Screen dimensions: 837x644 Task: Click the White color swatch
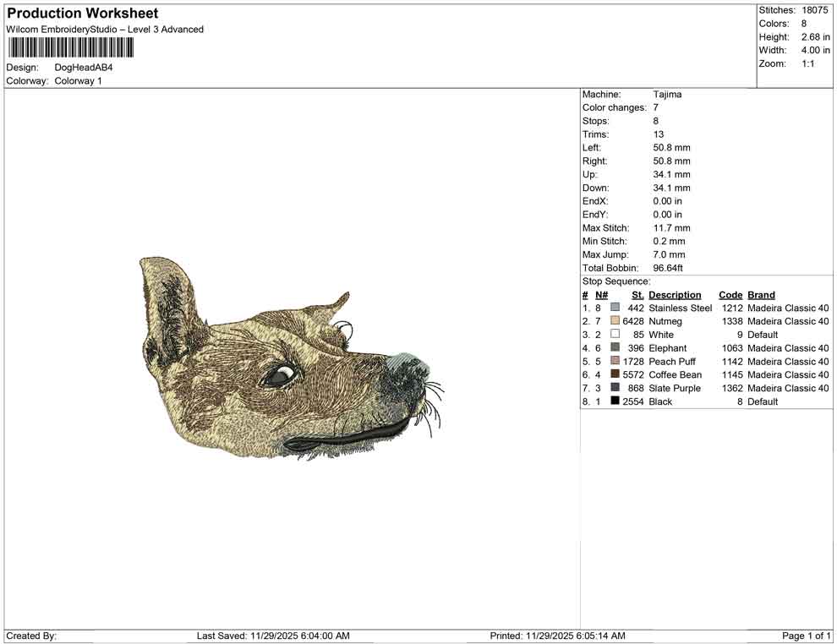614,335
